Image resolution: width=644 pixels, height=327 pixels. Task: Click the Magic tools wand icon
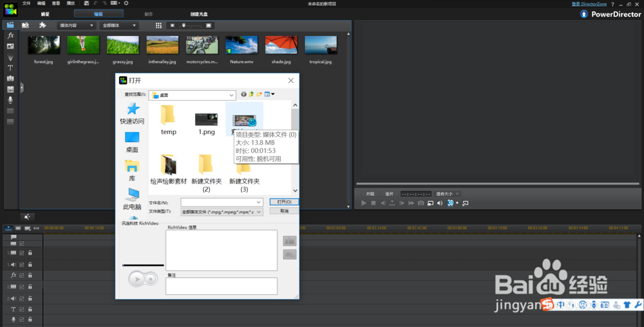pyautogui.click(x=27, y=217)
